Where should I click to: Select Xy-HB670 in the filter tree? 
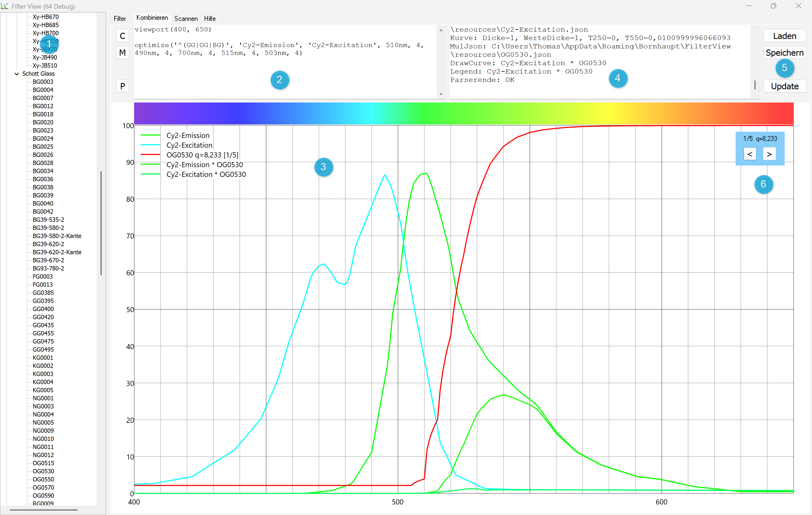(x=45, y=17)
